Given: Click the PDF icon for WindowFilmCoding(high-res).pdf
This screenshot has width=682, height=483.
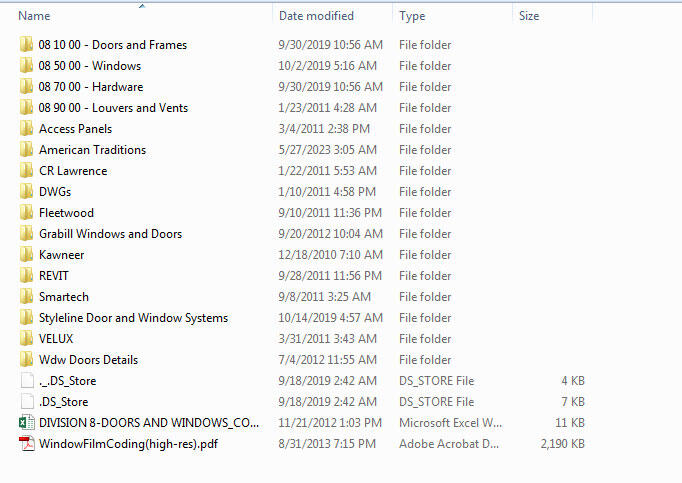Looking at the screenshot, I should [27, 443].
